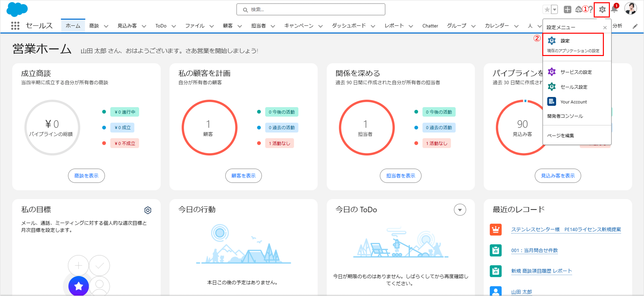Open the カレンダー tab
The height and width of the screenshot is (296, 644).
[497, 26]
